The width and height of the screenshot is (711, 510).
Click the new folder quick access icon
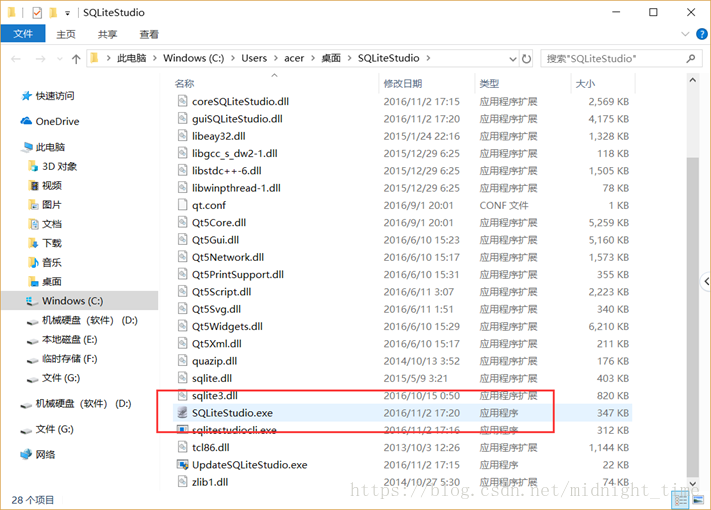point(53,13)
